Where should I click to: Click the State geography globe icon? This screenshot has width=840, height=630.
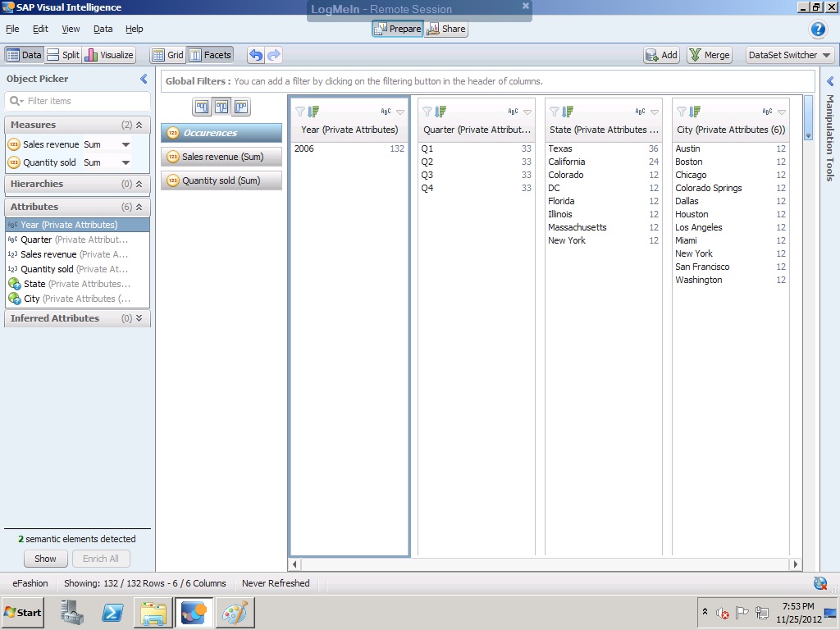coord(15,284)
